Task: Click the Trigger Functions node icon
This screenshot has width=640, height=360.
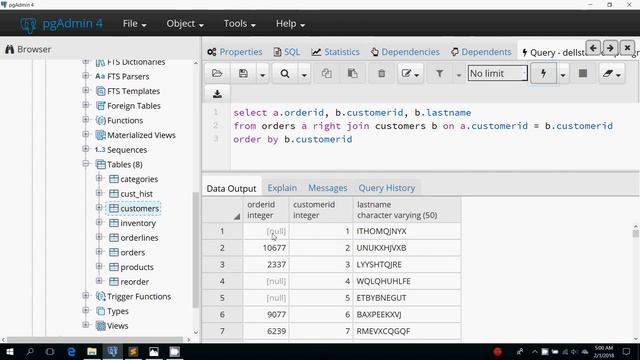Action: coord(101,297)
